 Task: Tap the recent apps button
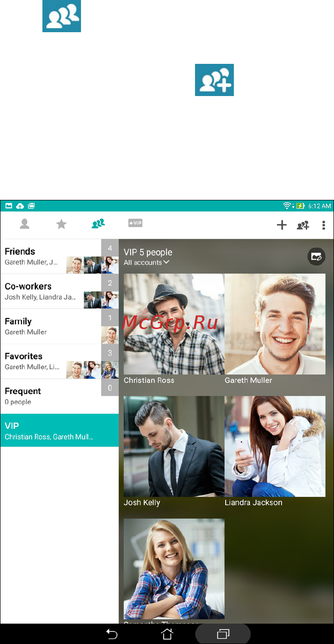click(x=223, y=634)
